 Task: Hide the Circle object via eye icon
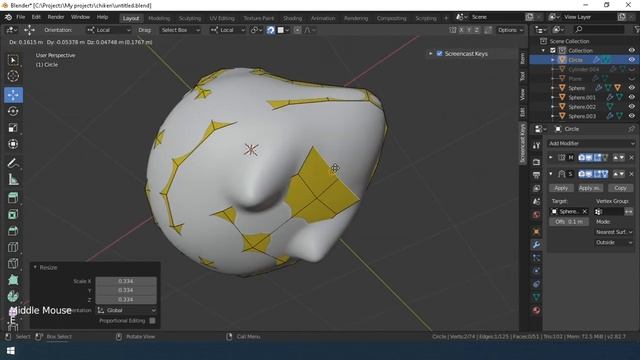coord(631,60)
